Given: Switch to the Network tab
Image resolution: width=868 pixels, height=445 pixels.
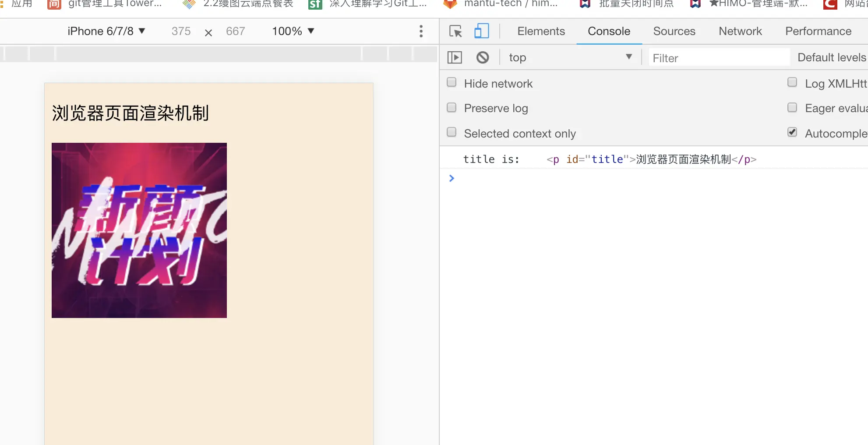Looking at the screenshot, I should click(x=741, y=31).
